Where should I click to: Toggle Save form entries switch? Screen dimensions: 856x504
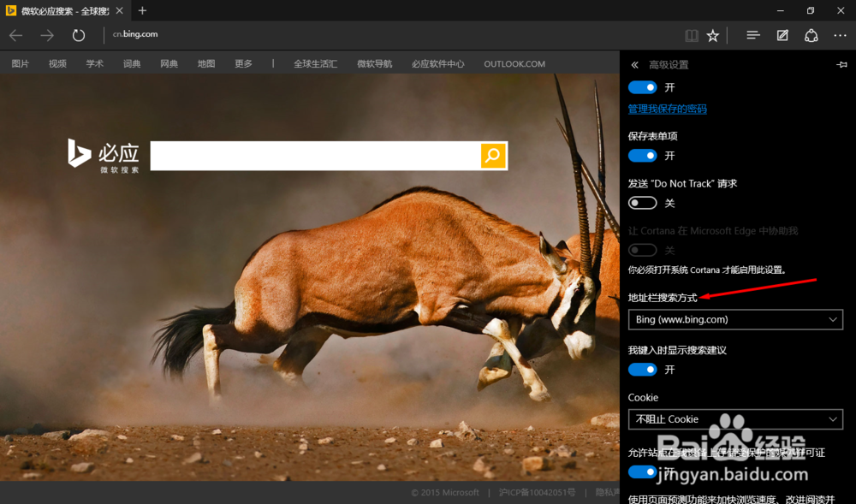642,156
